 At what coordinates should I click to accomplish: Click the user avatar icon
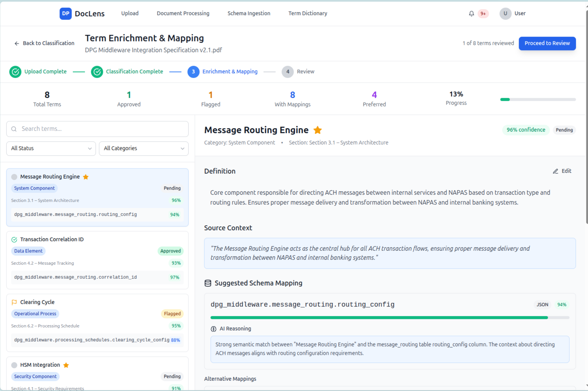tap(505, 14)
